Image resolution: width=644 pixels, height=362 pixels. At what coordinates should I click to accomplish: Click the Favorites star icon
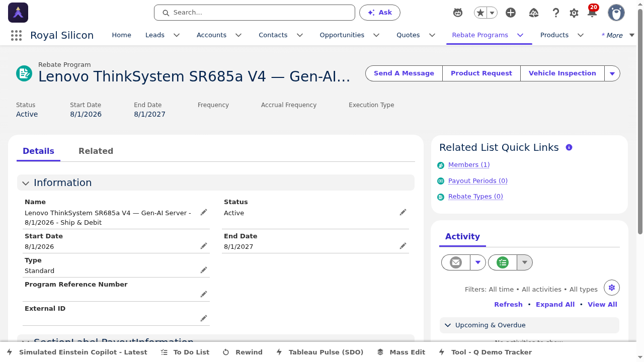[480, 13]
